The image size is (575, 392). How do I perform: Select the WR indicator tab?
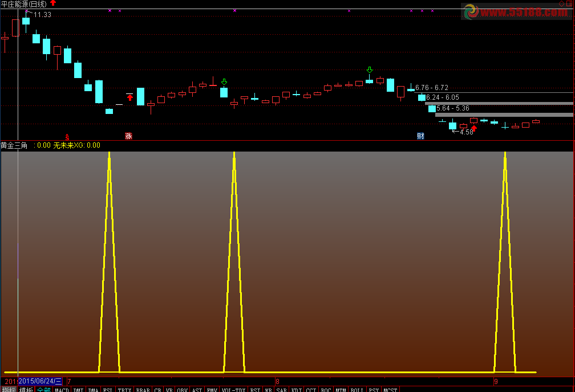pyautogui.click(x=269, y=390)
